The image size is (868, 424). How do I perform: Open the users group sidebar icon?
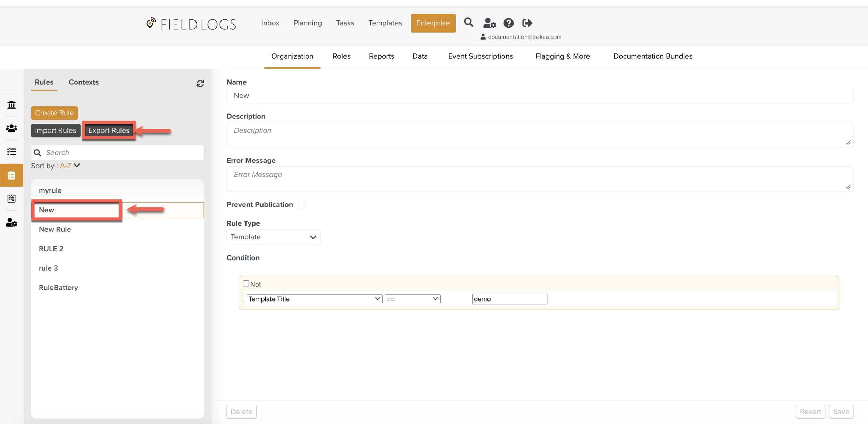pyautogui.click(x=11, y=128)
